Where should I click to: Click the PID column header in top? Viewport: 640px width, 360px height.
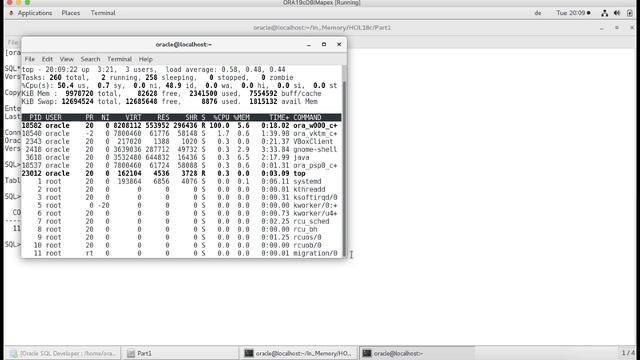pos(35,118)
